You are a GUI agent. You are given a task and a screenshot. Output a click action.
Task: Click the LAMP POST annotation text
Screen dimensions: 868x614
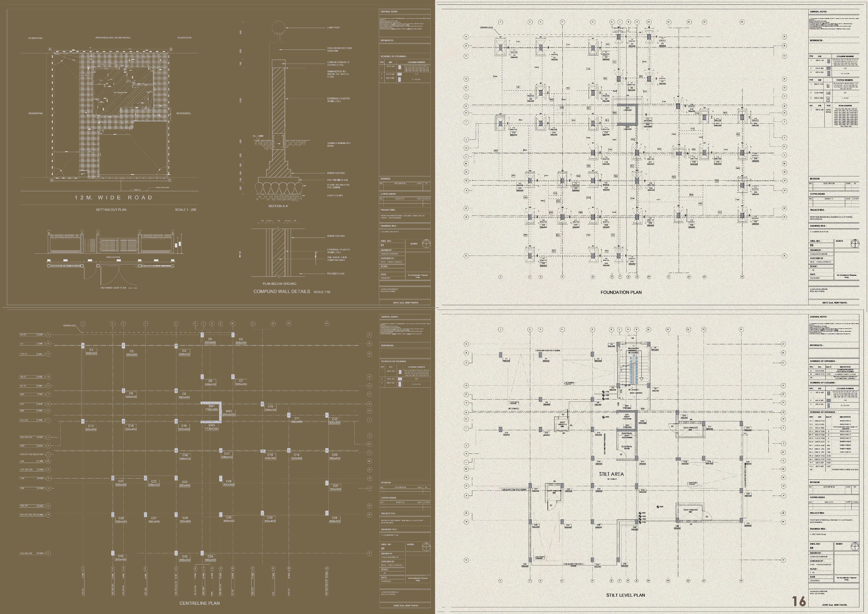coord(333,27)
